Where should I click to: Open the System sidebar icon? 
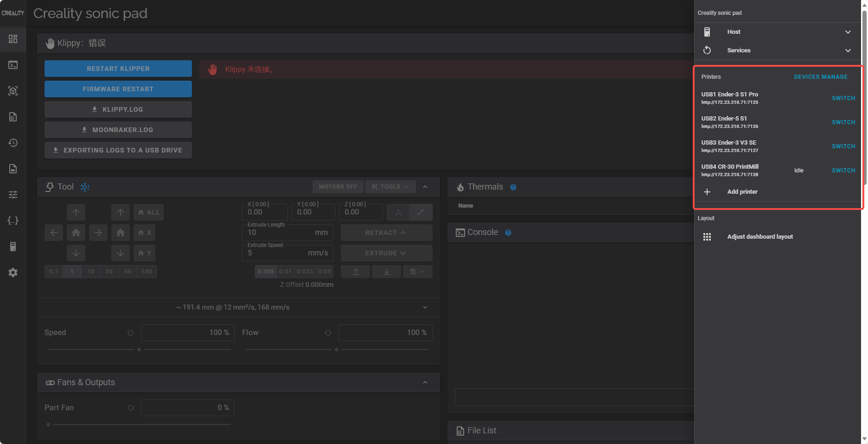pyautogui.click(x=13, y=247)
